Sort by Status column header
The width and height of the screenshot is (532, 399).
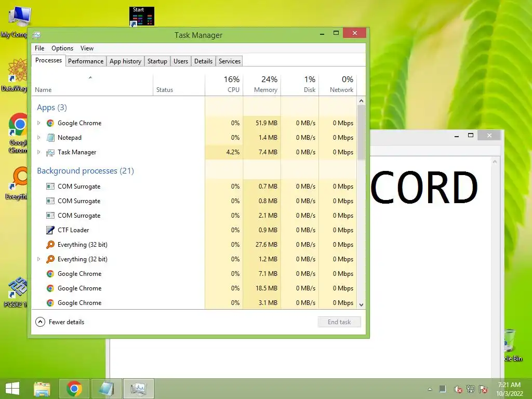[x=179, y=85]
